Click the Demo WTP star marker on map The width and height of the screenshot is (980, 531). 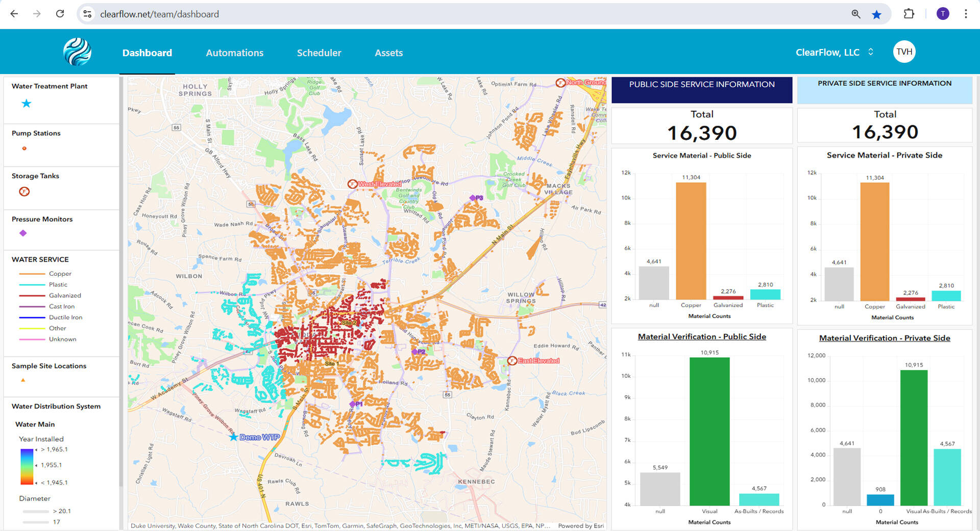234,437
